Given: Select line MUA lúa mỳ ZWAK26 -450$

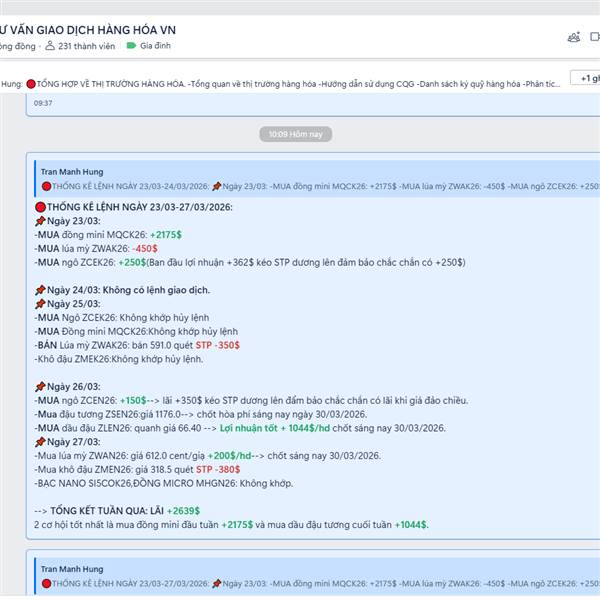Looking at the screenshot, I should 96,248.
